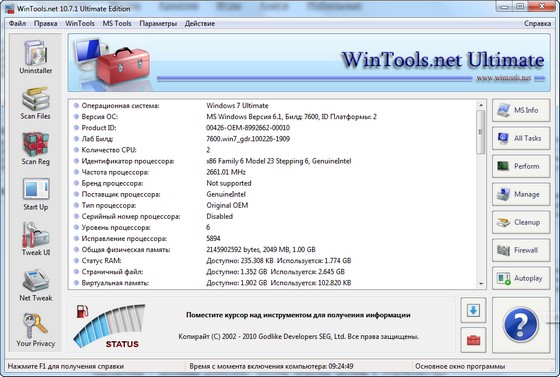Screen dimensions: 560x377
Task: Open the Uninstaller tool
Action: (36, 57)
